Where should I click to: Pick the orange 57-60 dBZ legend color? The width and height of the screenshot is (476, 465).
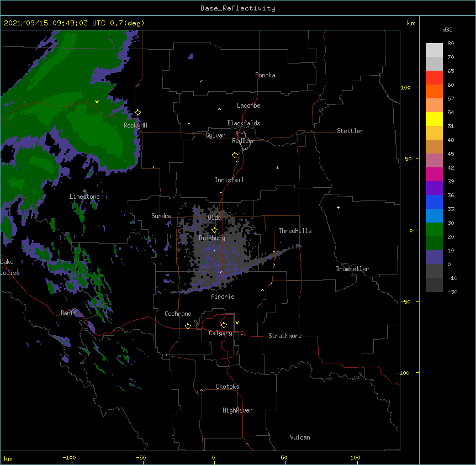tap(434, 92)
